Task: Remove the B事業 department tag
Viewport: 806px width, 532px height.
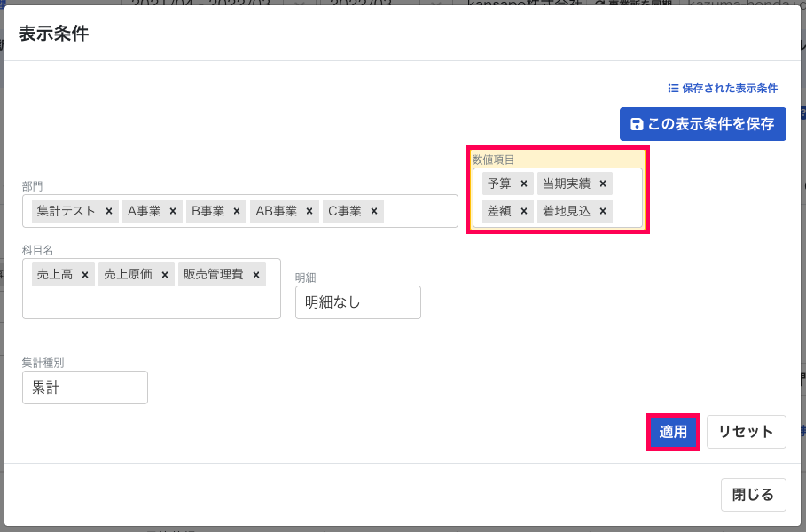Action: (x=237, y=211)
